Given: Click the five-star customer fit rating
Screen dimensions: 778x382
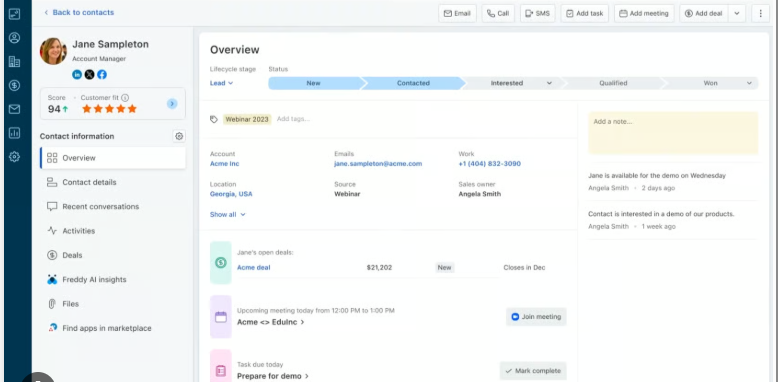Looking at the screenshot, I should coord(109,109).
